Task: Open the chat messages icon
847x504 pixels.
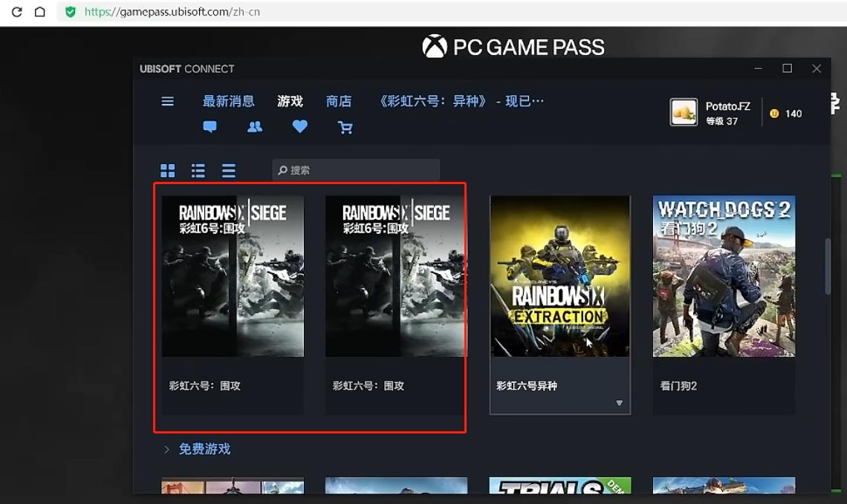Action: (x=210, y=127)
